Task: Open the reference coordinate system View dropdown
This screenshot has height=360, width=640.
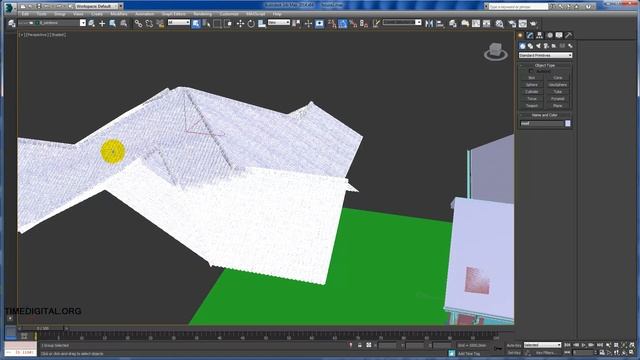Action: [279, 23]
